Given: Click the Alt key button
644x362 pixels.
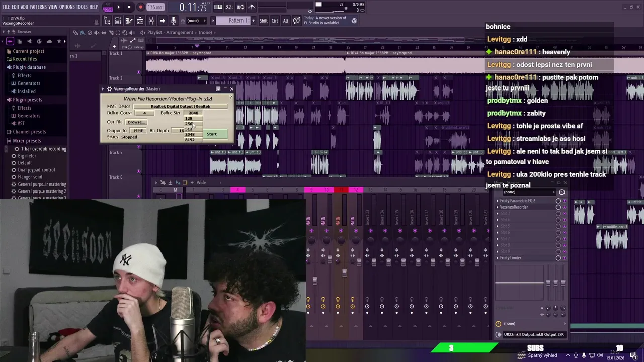Looking at the screenshot, I should 286,21.
